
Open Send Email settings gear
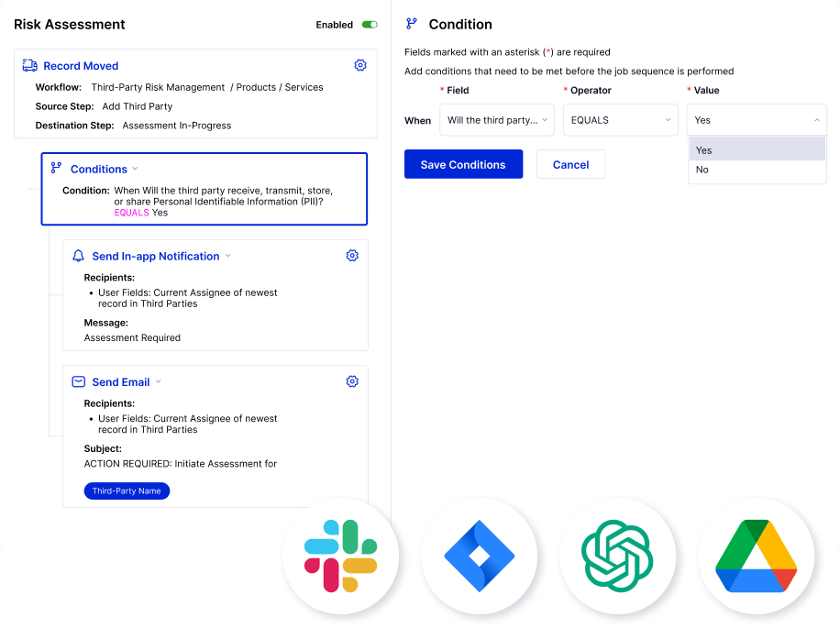coord(352,381)
